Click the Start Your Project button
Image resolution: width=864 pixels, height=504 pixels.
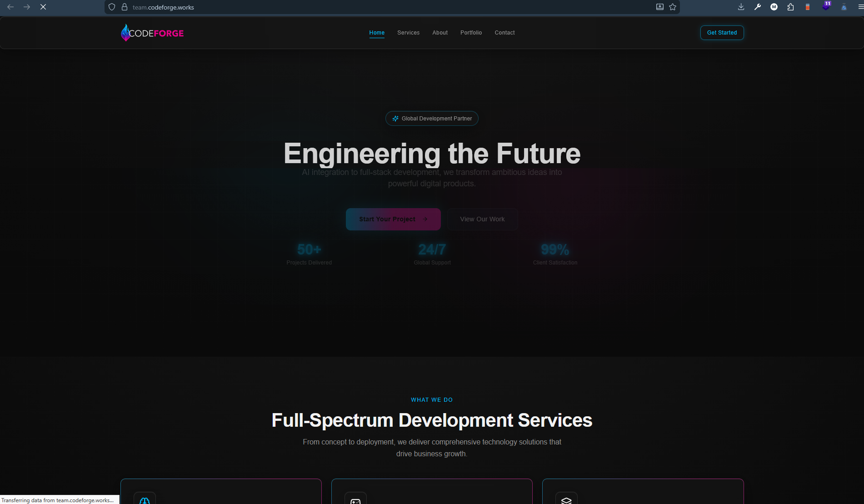tap(393, 219)
